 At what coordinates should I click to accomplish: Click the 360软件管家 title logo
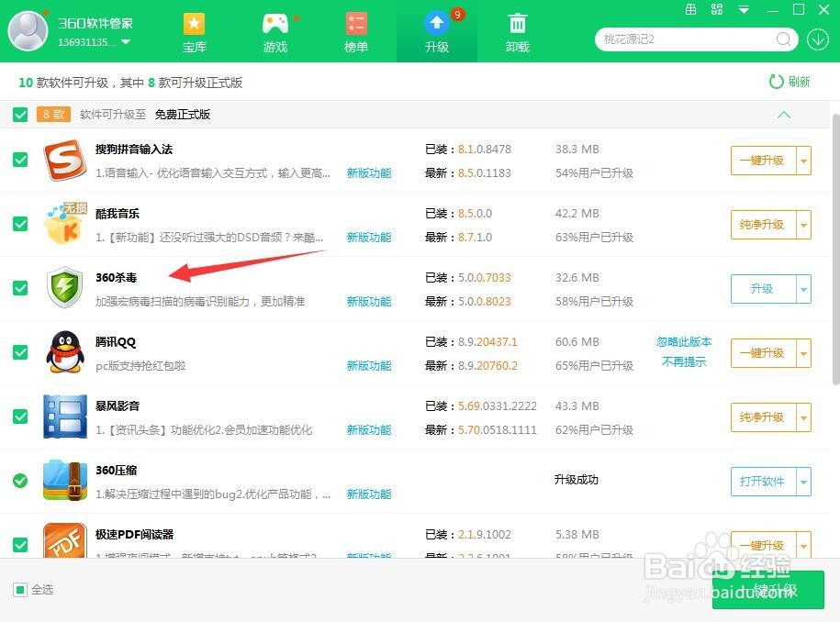95,23
